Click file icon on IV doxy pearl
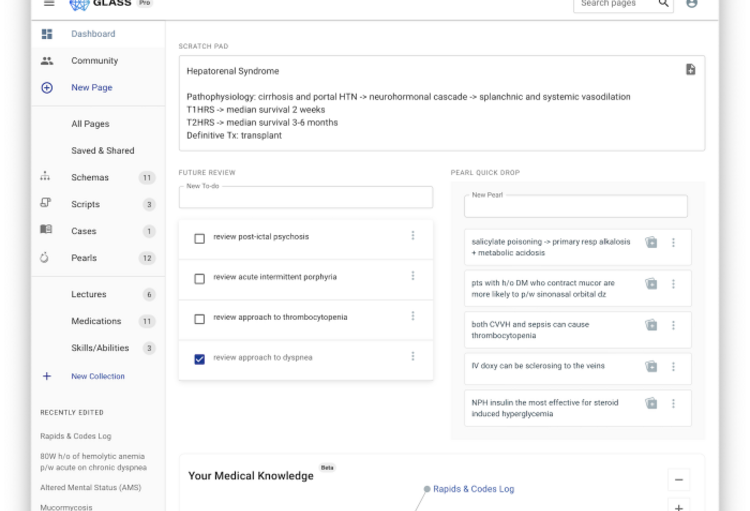 [651, 367]
